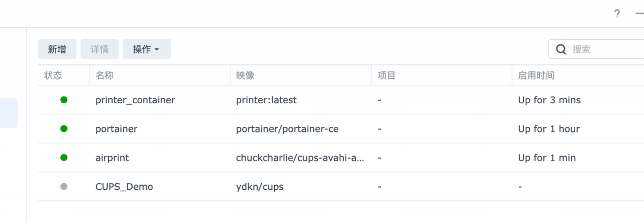Click green status dot of portainer

click(x=64, y=129)
